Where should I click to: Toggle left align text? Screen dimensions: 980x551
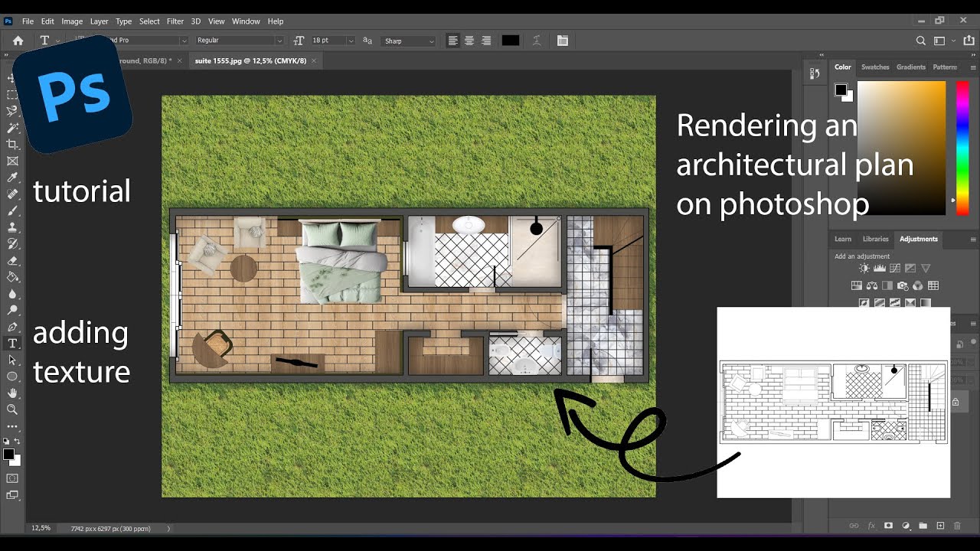point(453,41)
